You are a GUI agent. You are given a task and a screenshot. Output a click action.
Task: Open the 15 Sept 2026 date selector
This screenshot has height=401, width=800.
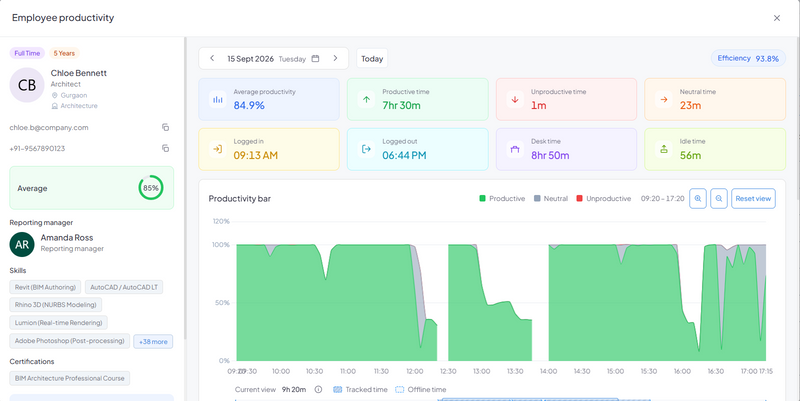coord(273,59)
